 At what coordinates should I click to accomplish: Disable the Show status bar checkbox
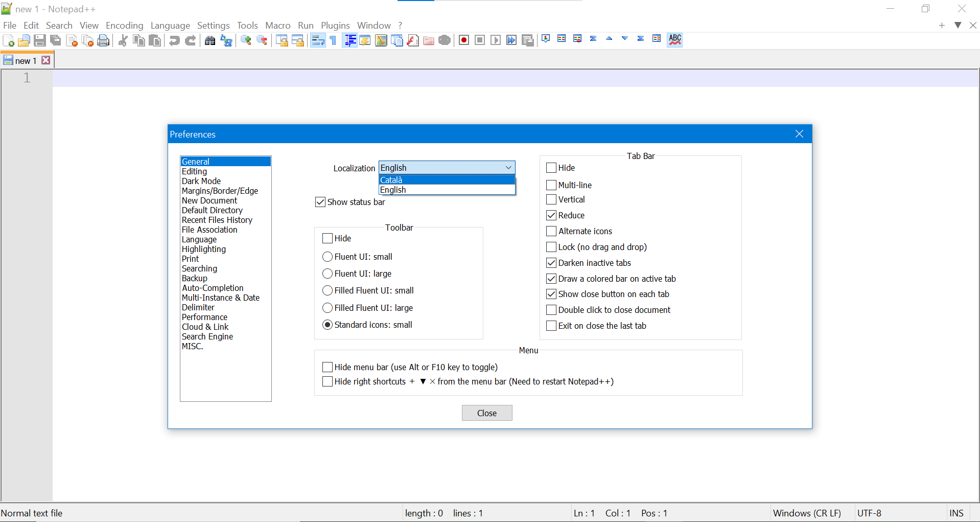click(x=320, y=202)
